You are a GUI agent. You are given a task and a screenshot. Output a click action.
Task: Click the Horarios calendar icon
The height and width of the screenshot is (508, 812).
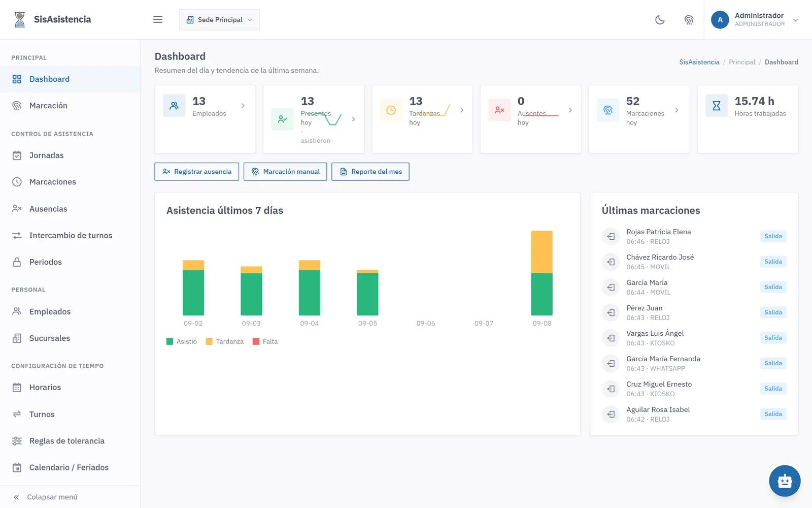click(17, 388)
